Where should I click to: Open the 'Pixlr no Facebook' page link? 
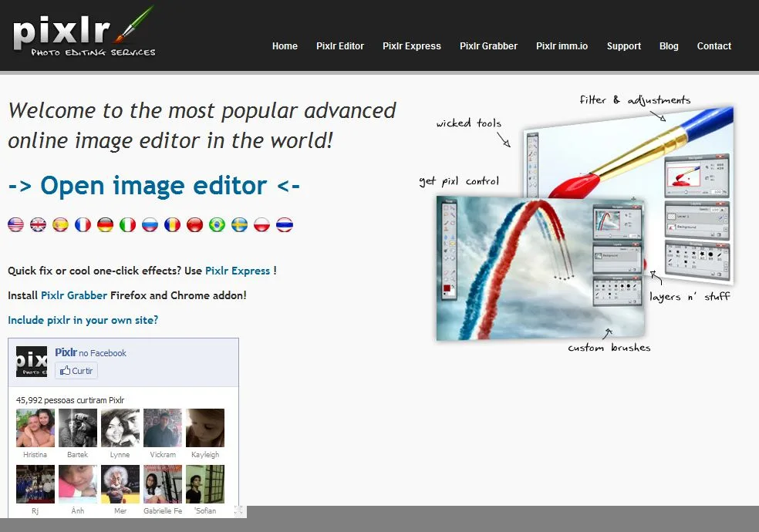(x=90, y=352)
